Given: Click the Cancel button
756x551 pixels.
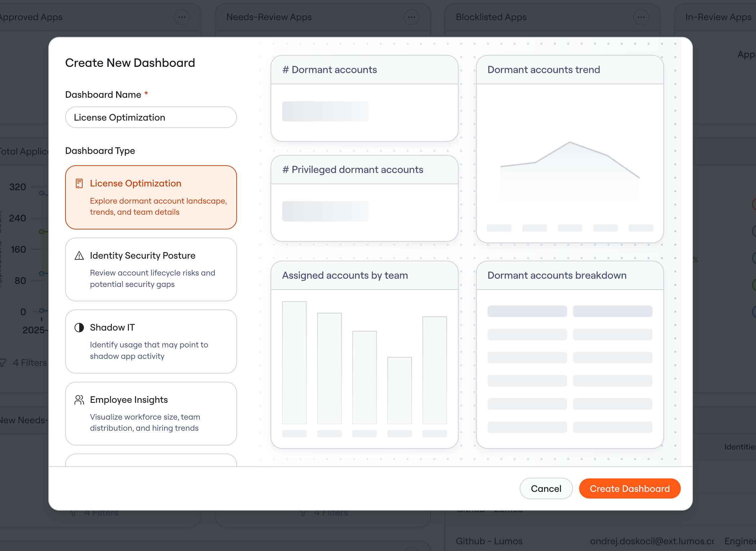Looking at the screenshot, I should pos(546,489).
